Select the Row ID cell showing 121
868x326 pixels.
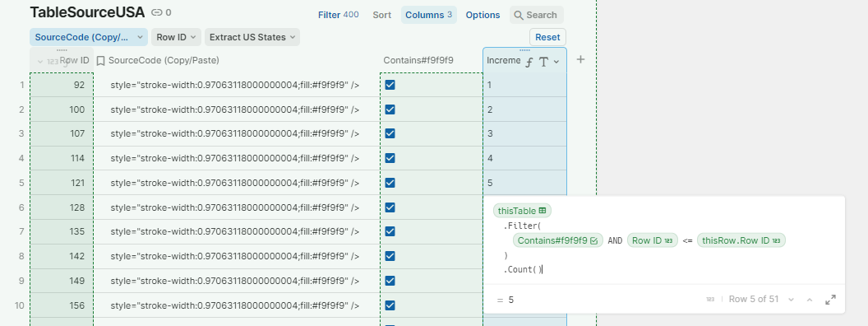point(62,183)
